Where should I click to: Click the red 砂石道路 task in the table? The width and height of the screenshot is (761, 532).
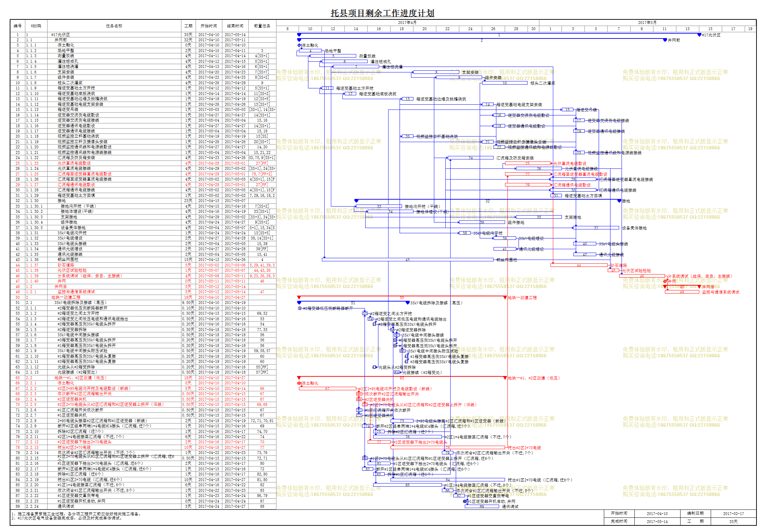(66, 265)
